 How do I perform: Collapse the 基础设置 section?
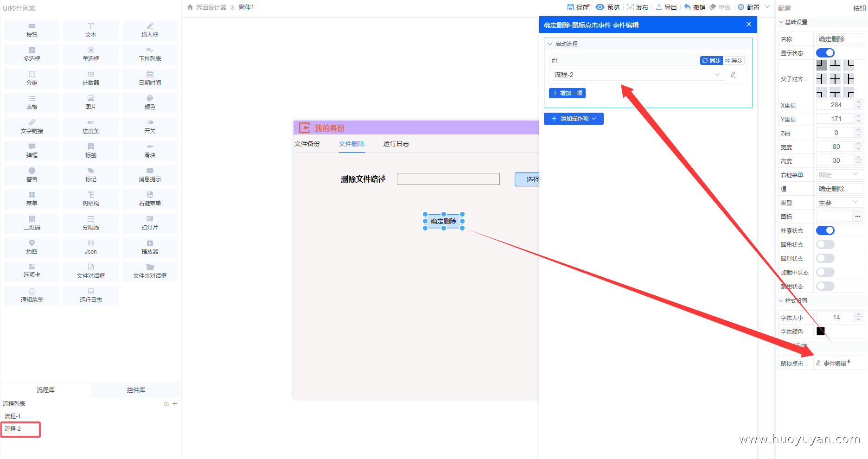781,22
